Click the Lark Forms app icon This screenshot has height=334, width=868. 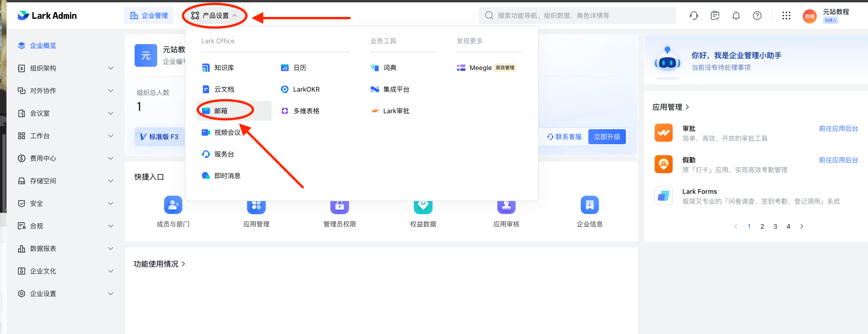pyautogui.click(x=663, y=196)
